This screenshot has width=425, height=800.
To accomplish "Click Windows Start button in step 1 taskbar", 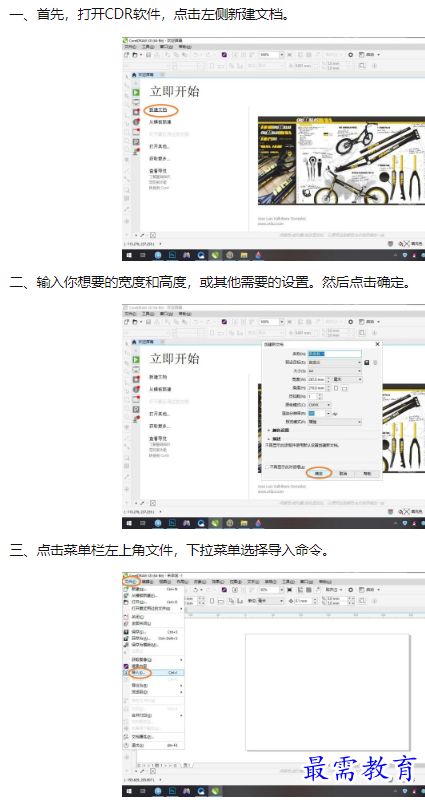I will point(129,255).
